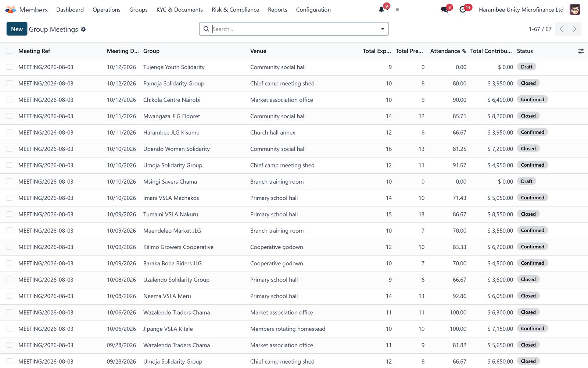
Task: Open Harambee Unity Microfinance Ltd company switcher
Action: (521, 10)
